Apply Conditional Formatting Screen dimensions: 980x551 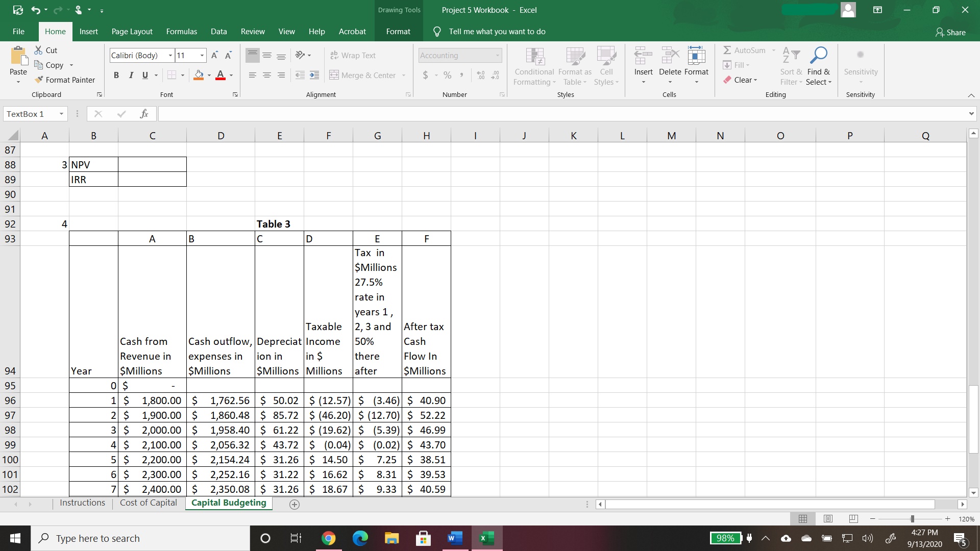point(533,65)
